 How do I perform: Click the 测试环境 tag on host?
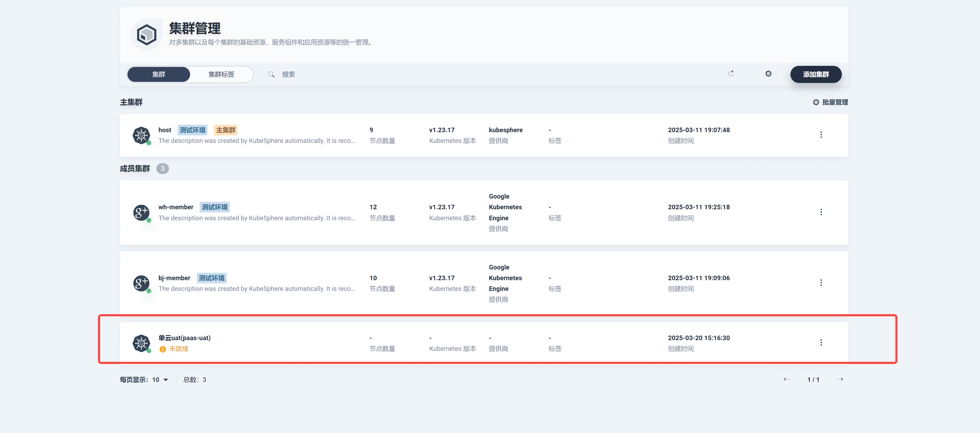(193, 130)
